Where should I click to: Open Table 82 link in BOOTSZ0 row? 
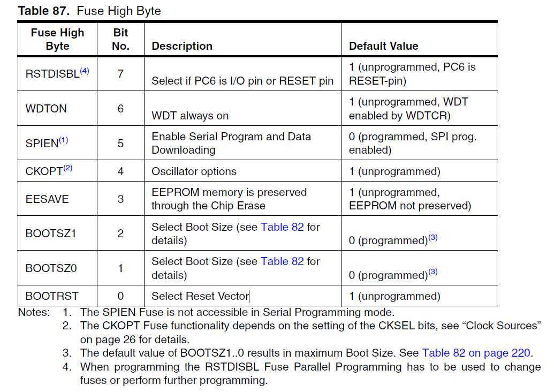(x=282, y=261)
